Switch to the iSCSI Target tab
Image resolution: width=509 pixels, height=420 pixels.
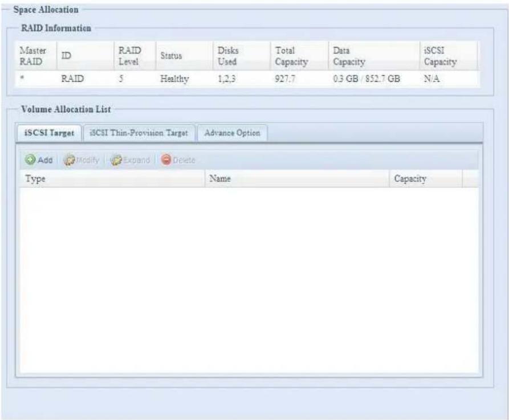pos(49,133)
